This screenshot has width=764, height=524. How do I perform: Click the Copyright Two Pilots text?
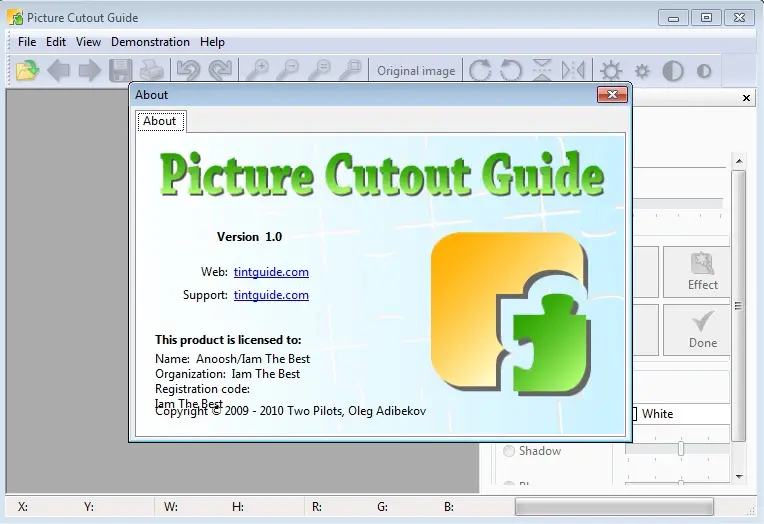click(x=290, y=411)
